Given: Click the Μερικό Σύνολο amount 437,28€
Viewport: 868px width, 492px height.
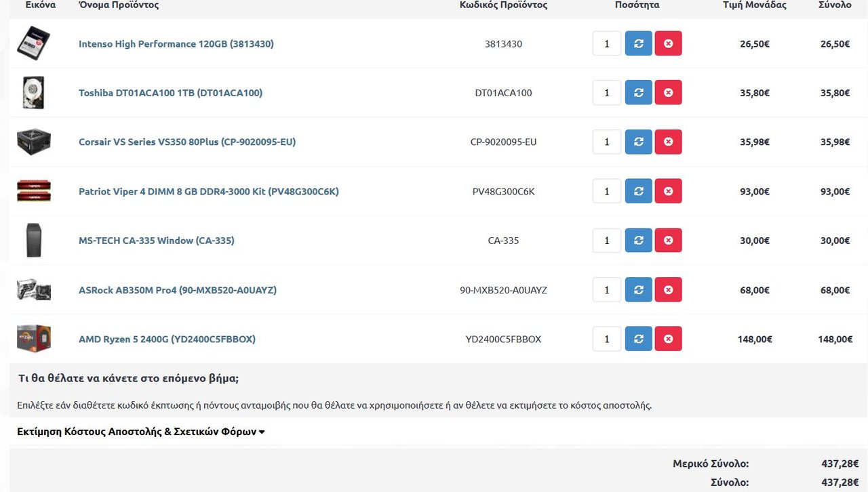Looking at the screenshot, I should (x=840, y=464).
